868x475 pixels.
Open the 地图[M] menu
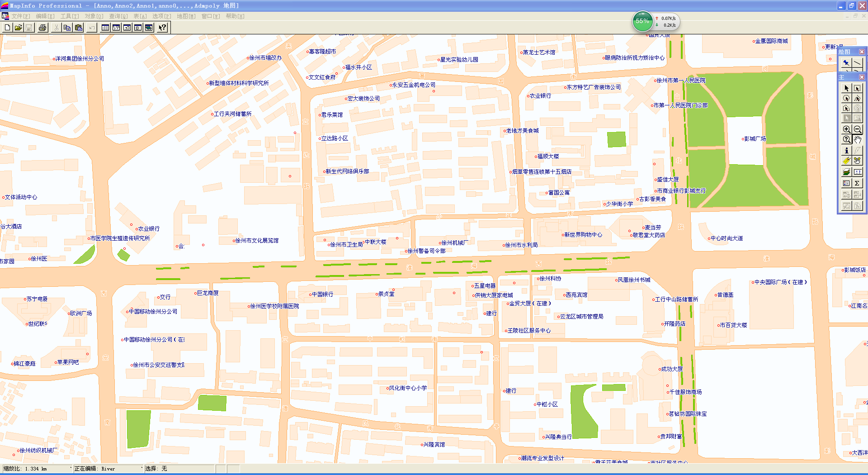(186, 16)
